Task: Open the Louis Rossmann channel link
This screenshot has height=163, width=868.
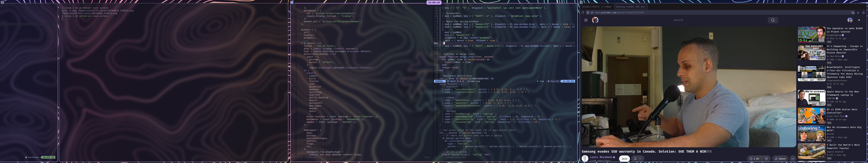Action: pyautogui.click(x=601, y=157)
